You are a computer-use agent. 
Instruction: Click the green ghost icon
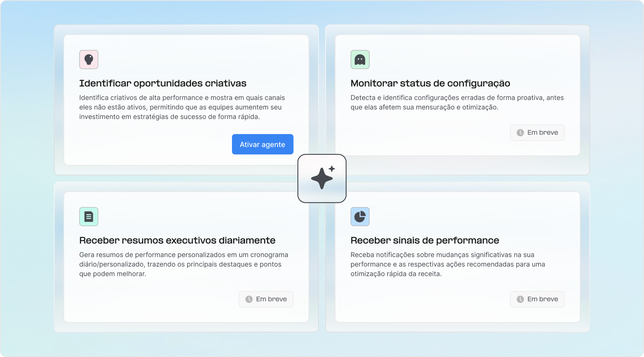(360, 59)
